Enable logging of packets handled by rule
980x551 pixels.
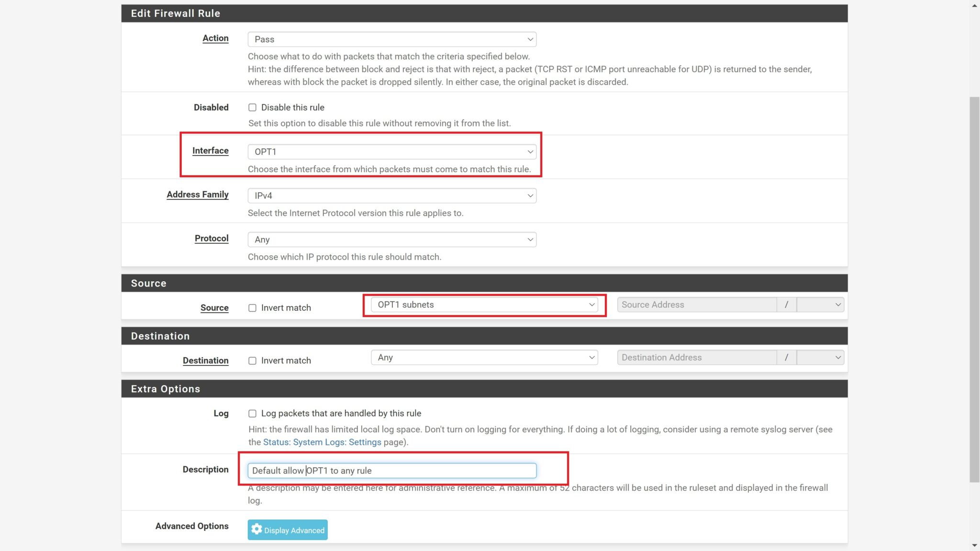point(253,413)
